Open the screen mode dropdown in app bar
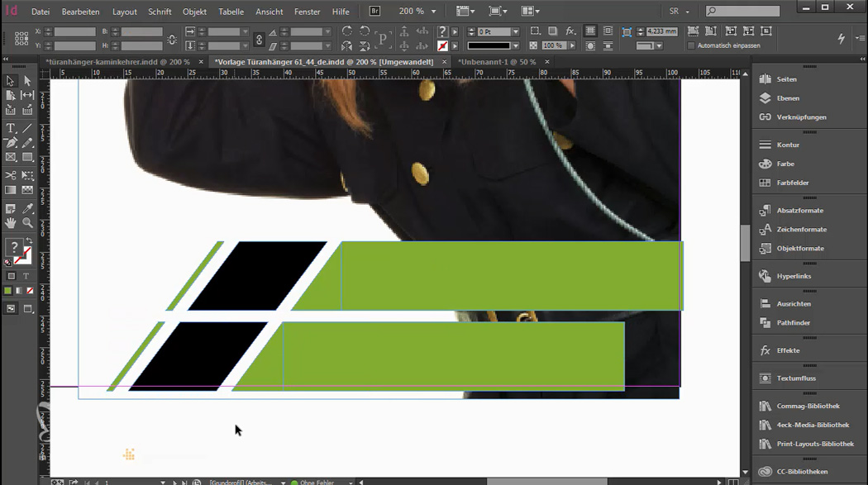This screenshot has height=485, width=868. [497, 11]
